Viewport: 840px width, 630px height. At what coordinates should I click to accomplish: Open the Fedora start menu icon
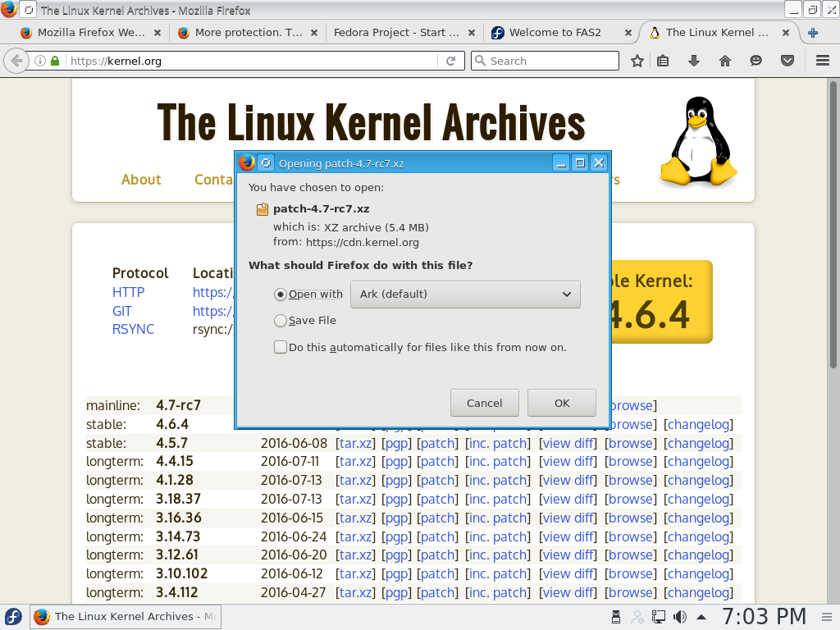[13, 617]
